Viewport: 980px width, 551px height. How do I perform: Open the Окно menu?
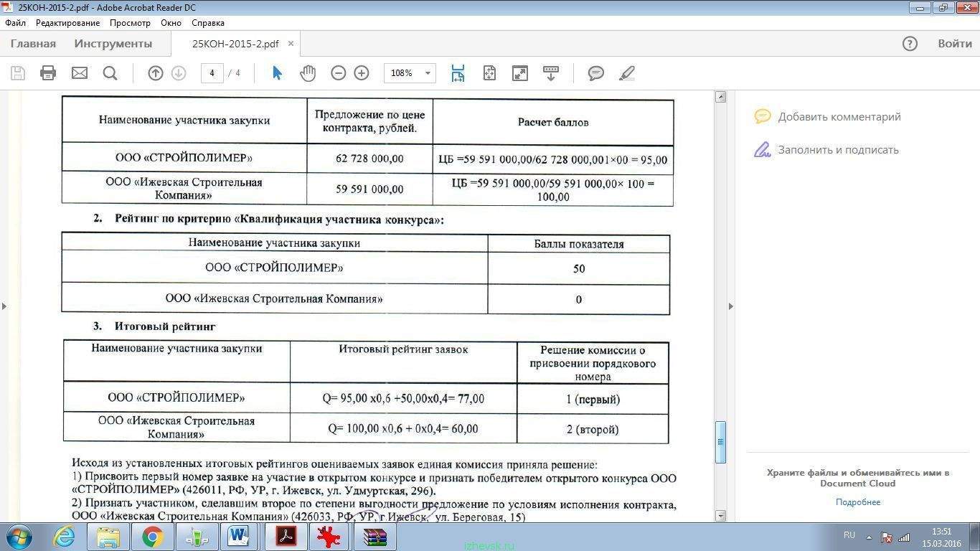pyautogui.click(x=171, y=23)
